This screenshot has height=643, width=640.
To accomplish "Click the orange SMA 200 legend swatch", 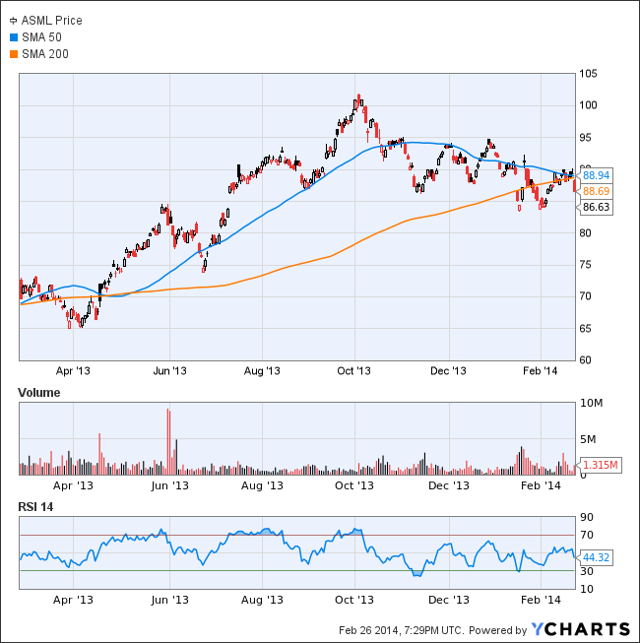I will pos(14,54).
